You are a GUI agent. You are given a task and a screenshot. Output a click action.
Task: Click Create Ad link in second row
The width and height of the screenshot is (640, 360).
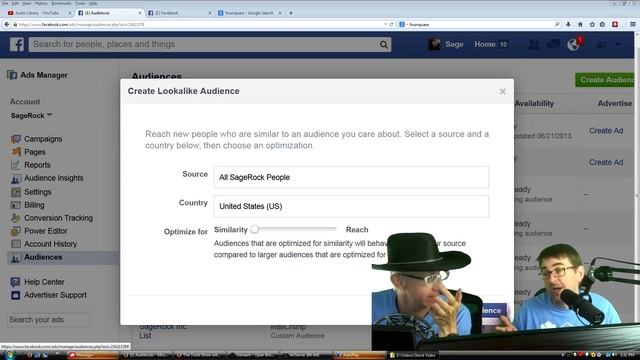pos(606,162)
